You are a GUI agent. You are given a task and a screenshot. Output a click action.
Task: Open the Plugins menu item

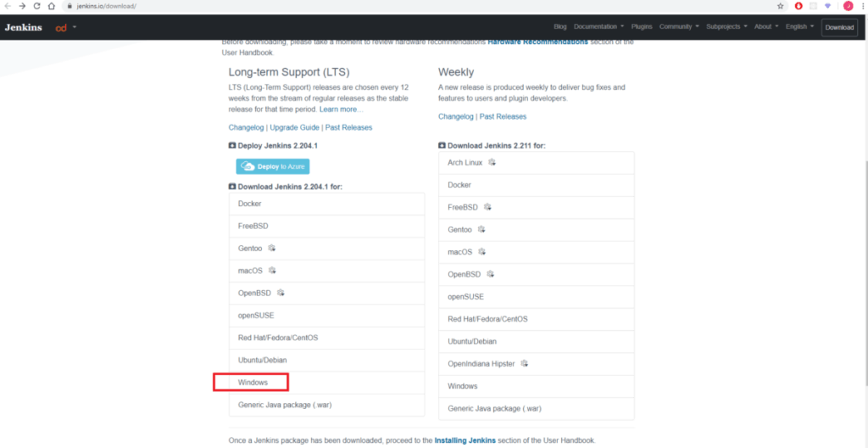[642, 26]
